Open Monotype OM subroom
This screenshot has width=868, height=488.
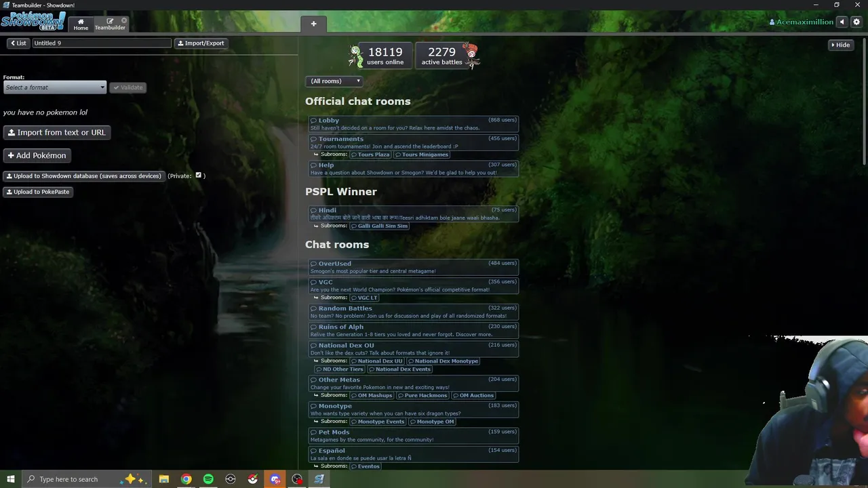[x=432, y=422]
